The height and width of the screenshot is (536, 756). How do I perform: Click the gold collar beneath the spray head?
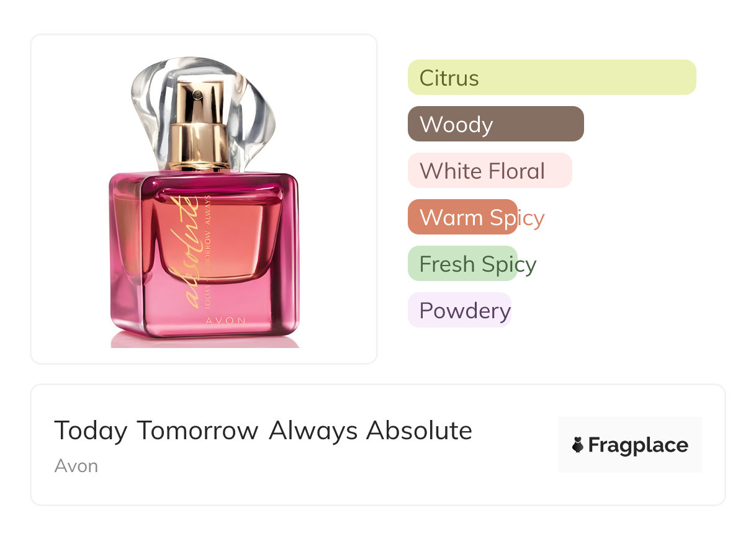(200, 147)
